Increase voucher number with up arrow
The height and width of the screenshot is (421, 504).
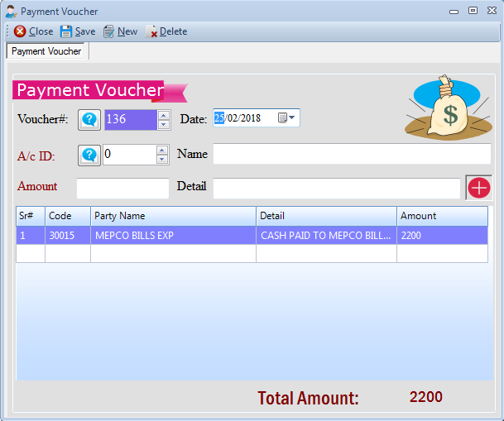point(164,115)
